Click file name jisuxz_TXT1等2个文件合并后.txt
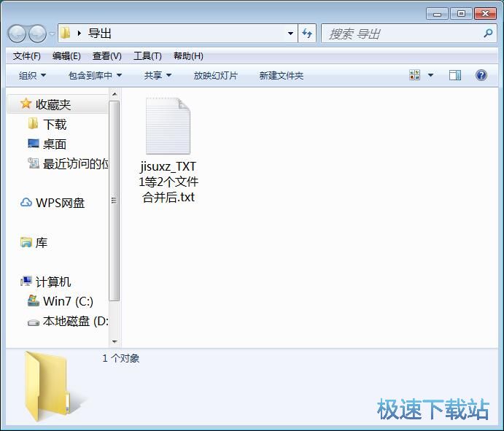504x431 pixels. coord(168,182)
